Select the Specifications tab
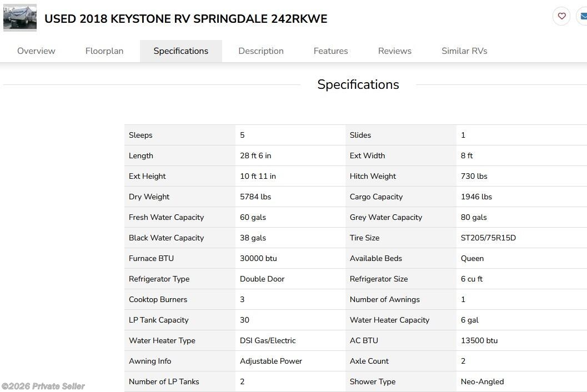 180,51
